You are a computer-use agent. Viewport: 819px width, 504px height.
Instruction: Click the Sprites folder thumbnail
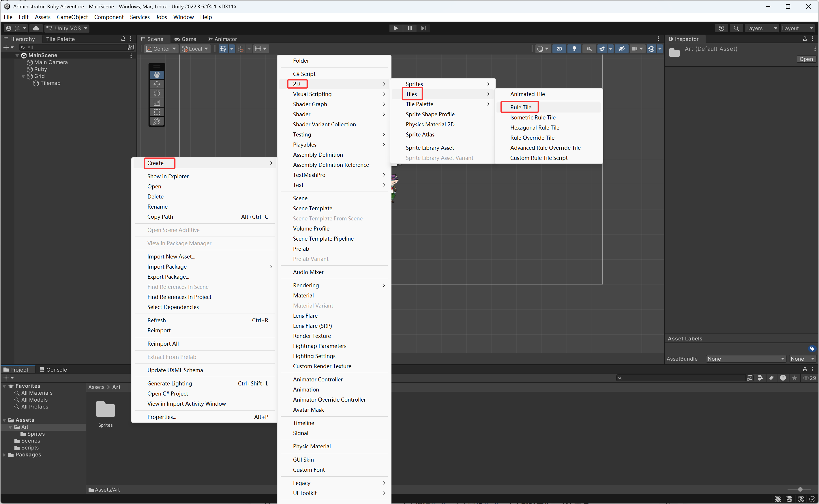105,409
